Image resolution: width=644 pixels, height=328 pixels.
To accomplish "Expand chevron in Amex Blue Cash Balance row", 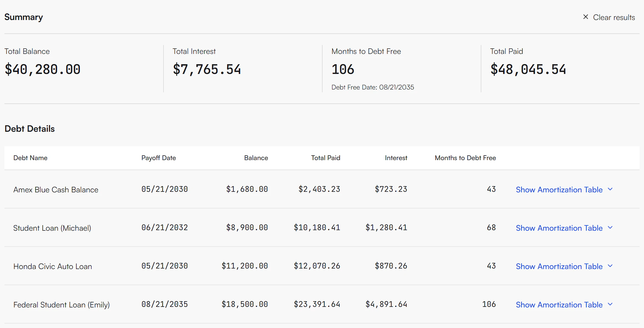I will click(610, 189).
